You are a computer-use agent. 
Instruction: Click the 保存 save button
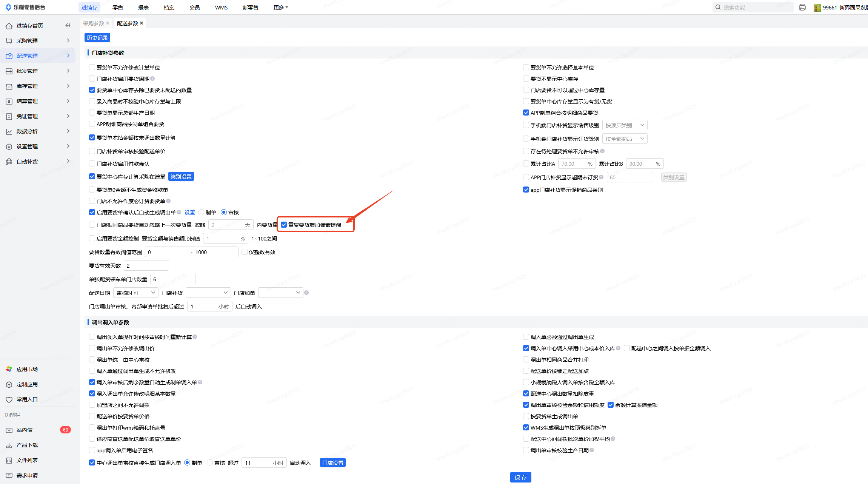(x=520, y=477)
